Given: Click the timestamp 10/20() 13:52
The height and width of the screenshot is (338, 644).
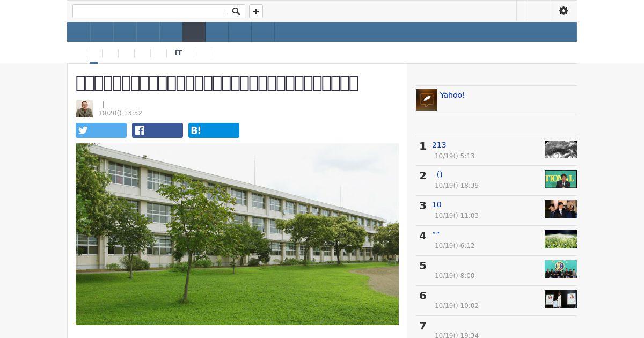Looking at the screenshot, I should 120,113.
